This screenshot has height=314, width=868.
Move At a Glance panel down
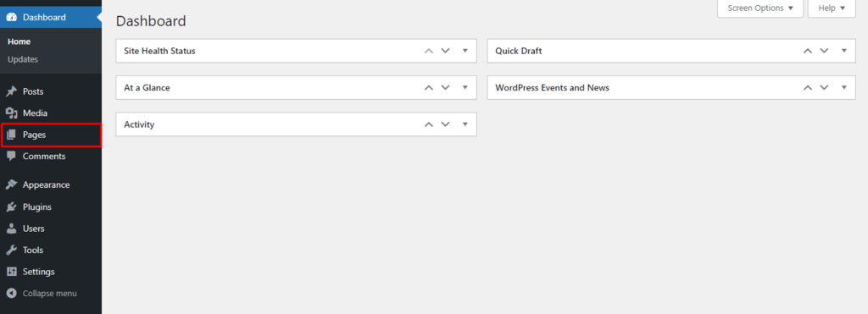pyautogui.click(x=446, y=87)
